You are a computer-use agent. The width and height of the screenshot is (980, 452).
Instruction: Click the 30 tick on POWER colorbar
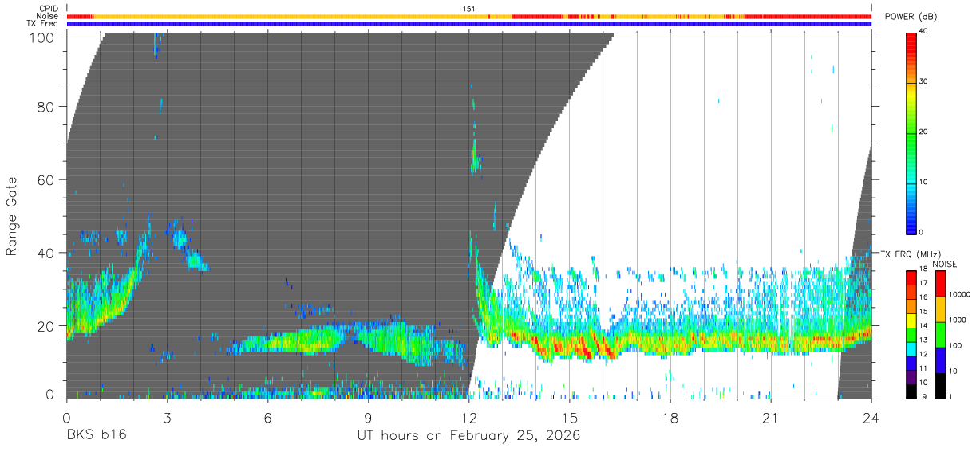tap(924, 81)
